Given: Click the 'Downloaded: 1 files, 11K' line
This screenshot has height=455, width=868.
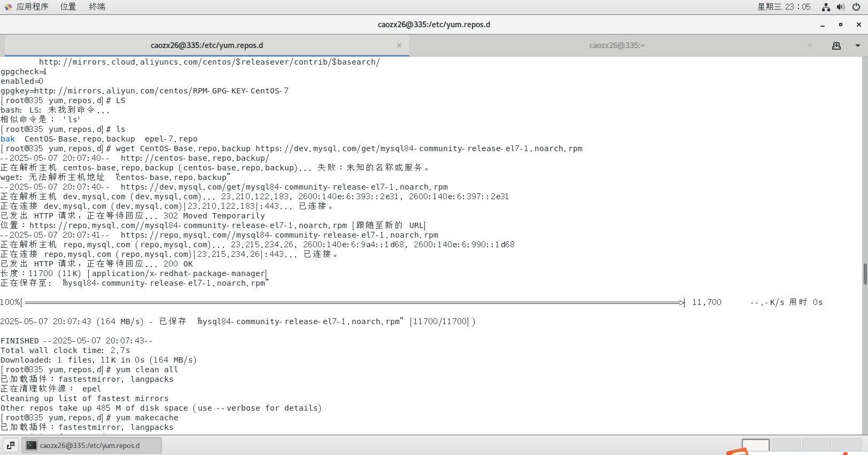Looking at the screenshot, I should coord(99,360).
